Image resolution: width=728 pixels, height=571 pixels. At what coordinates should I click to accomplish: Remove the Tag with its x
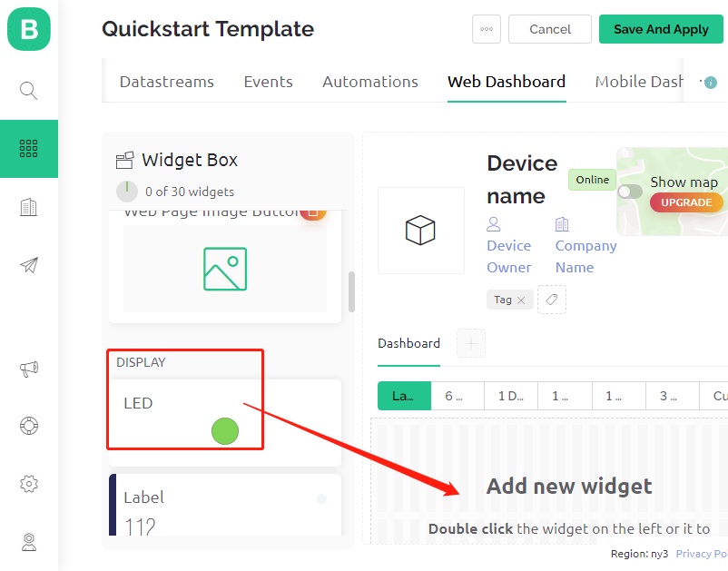click(521, 300)
